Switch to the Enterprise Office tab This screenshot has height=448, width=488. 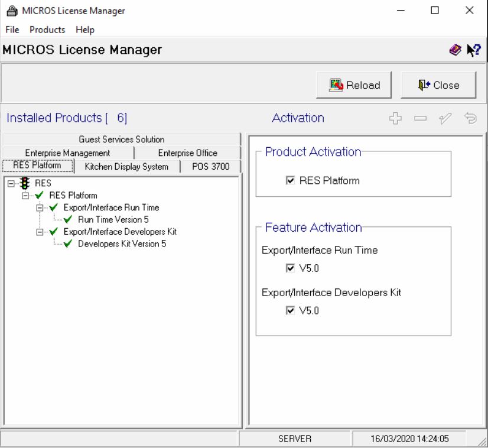coord(188,153)
